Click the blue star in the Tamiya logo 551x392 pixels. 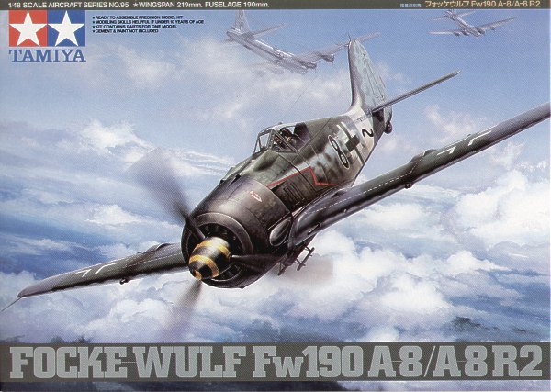(x=66, y=29)
